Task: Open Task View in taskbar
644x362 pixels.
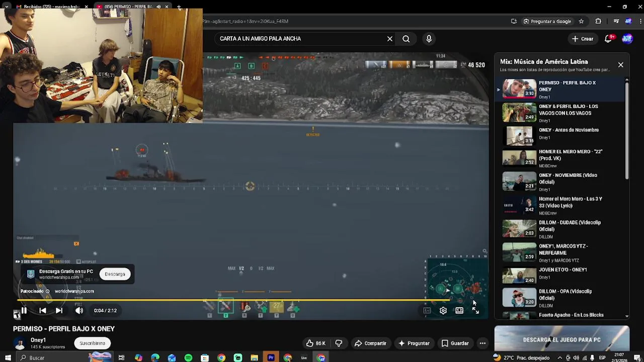Action: click(121, 357)
